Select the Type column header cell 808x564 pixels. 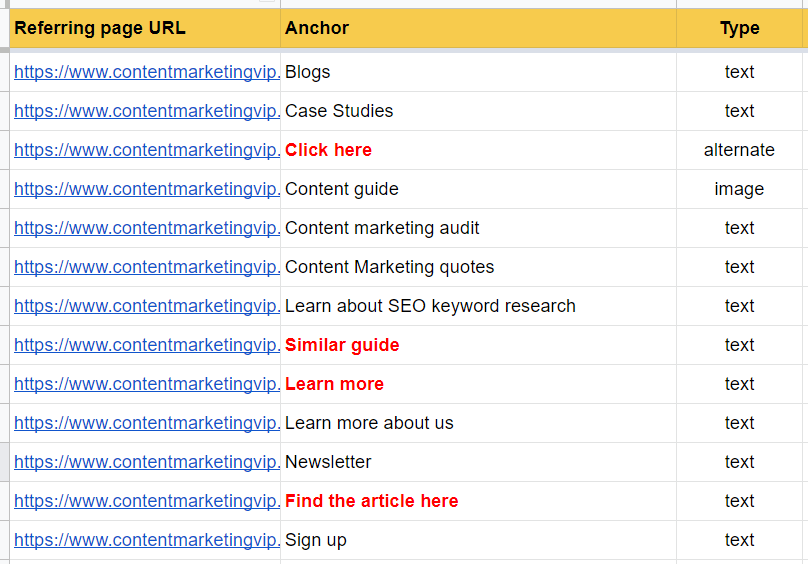tap(739, 28)
